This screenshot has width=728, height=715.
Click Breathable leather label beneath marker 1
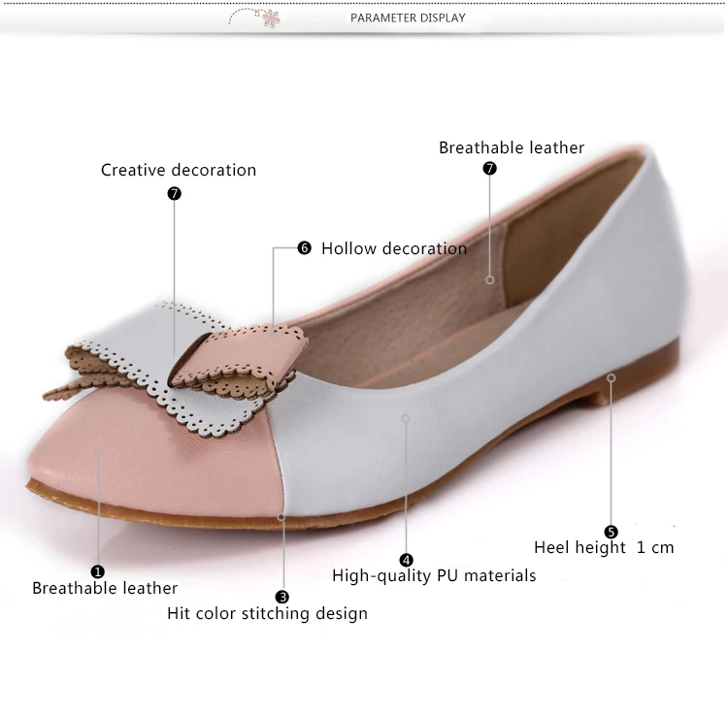(105, 588)
